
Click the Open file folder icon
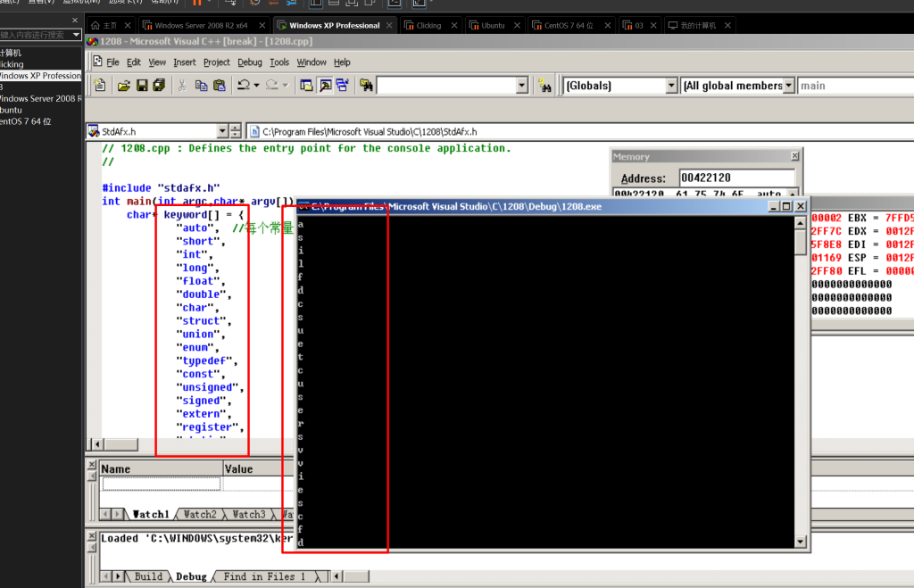click(124, 86)
